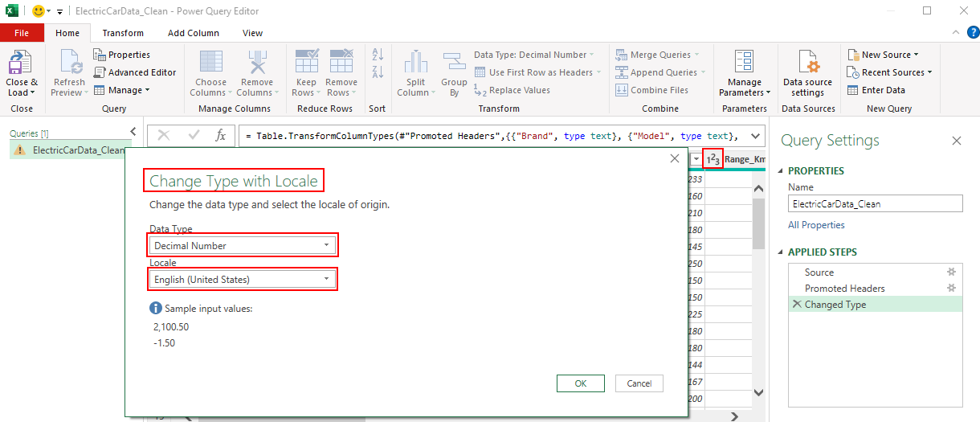Click the Remove Columns icon

[x=257, y=64]
